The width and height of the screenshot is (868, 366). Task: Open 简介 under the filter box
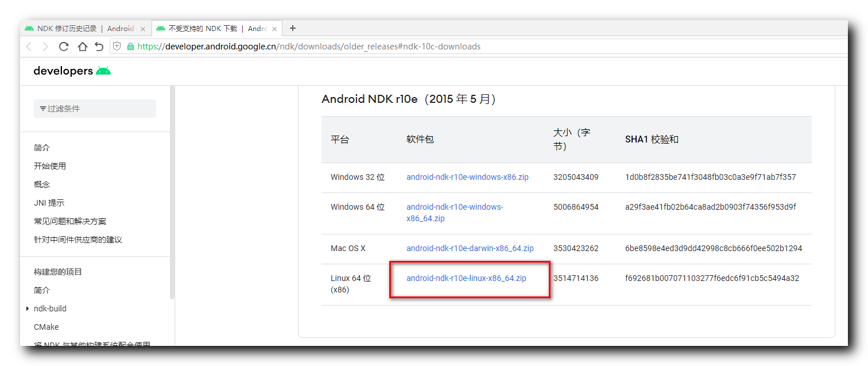(x=42, y=148)
